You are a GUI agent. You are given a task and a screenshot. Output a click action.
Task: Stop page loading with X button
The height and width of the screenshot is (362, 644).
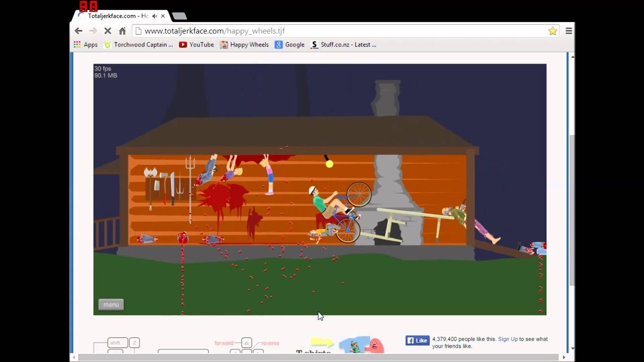point(107,31)
